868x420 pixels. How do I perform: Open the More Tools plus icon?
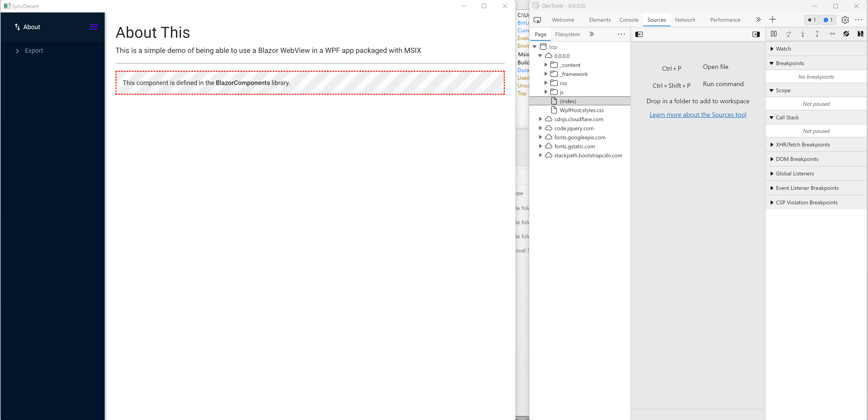coord(773,19)
